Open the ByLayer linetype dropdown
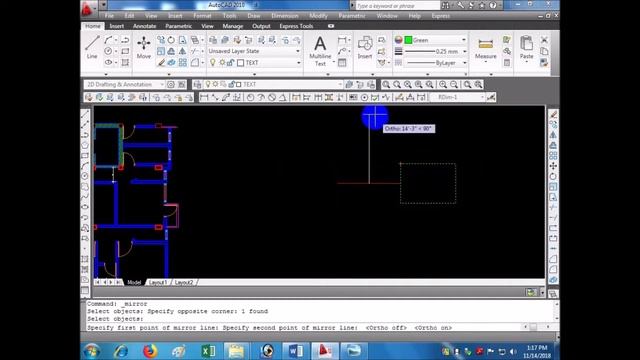 (464, 63)
